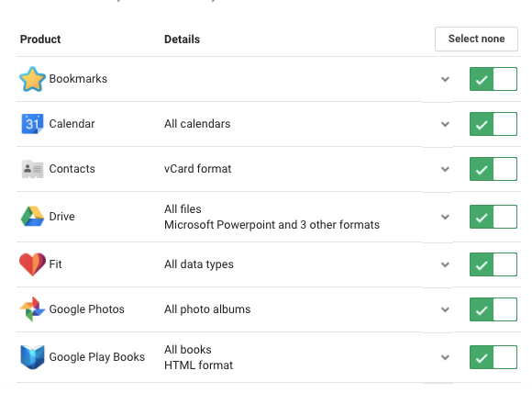Image resolution: width=532 pixels, height=393 pixels.
Task: Click the Google Drive triangle icon
Action: tap(32, 217)
